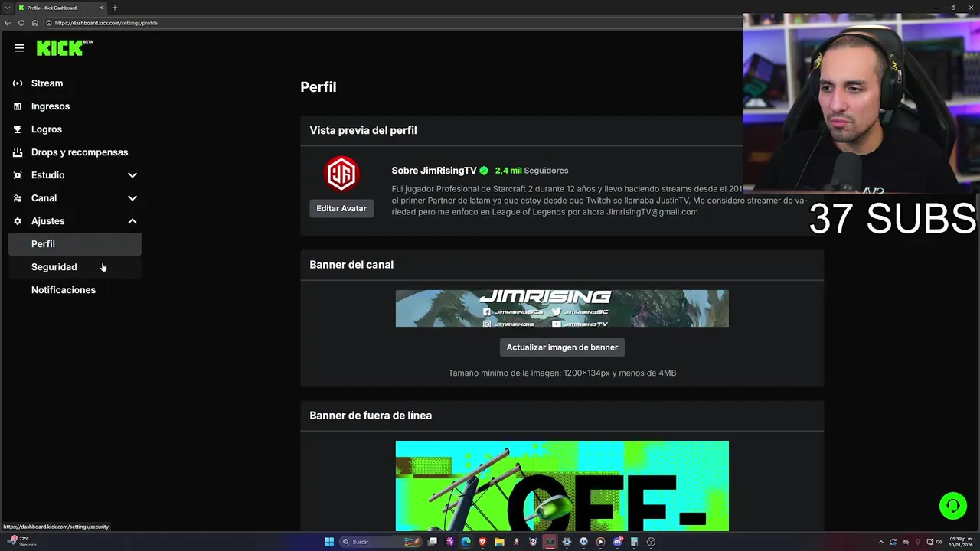Open Drops y recompensas page
Screen dimensions: 980x551
click(75, 152)
